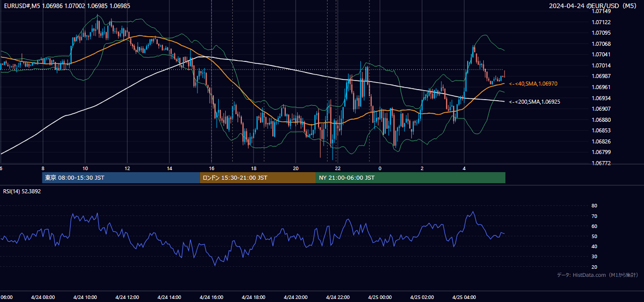
Task: Click the 4/24 12:00 date label
Action: 127,297
